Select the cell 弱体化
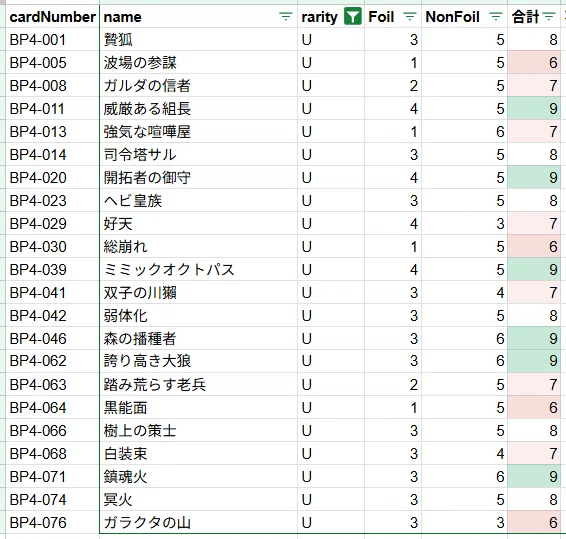The height and width of the screenshot is (539, 566). click(x=198, y=316)
